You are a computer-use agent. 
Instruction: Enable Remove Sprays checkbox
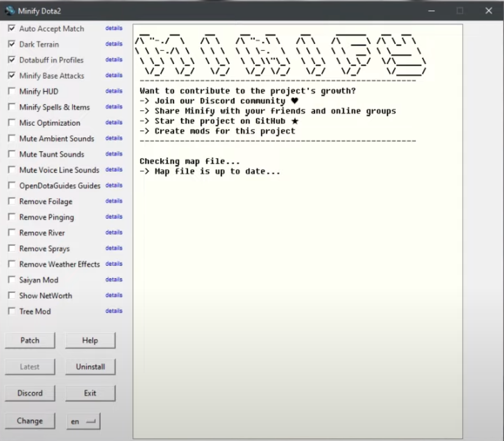[11, 248]
